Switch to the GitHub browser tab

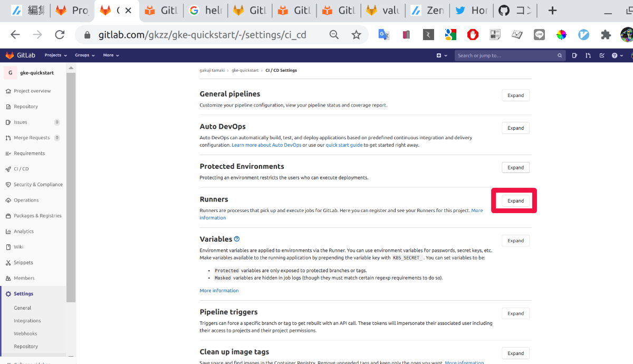pyautogui.click(x=514, y=11)
